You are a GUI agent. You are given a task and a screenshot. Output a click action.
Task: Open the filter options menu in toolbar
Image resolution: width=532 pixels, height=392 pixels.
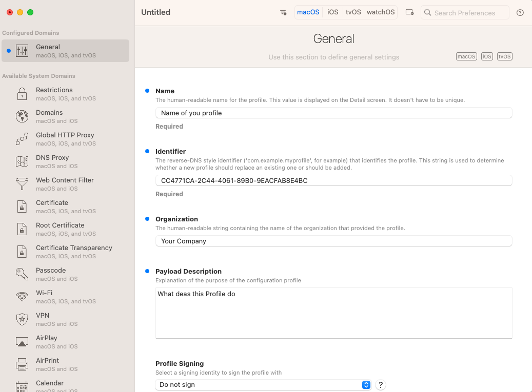(283, 12)
